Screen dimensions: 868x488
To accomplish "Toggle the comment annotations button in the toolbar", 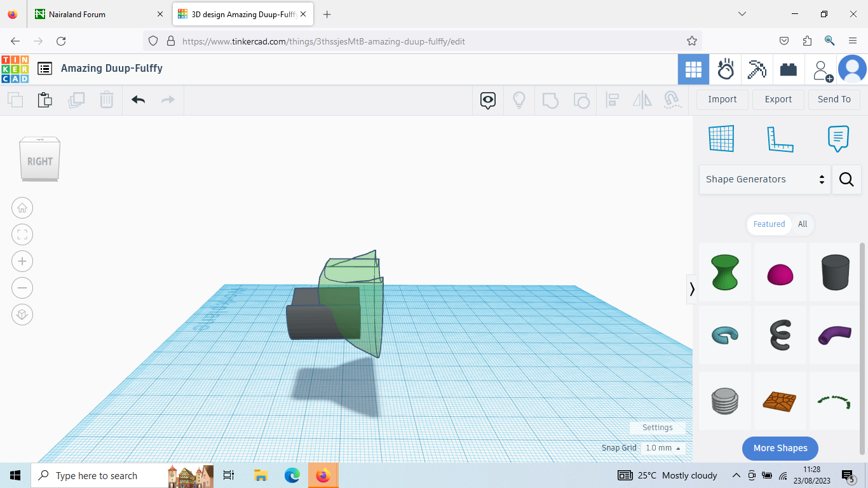I will (x=487, y=100).
